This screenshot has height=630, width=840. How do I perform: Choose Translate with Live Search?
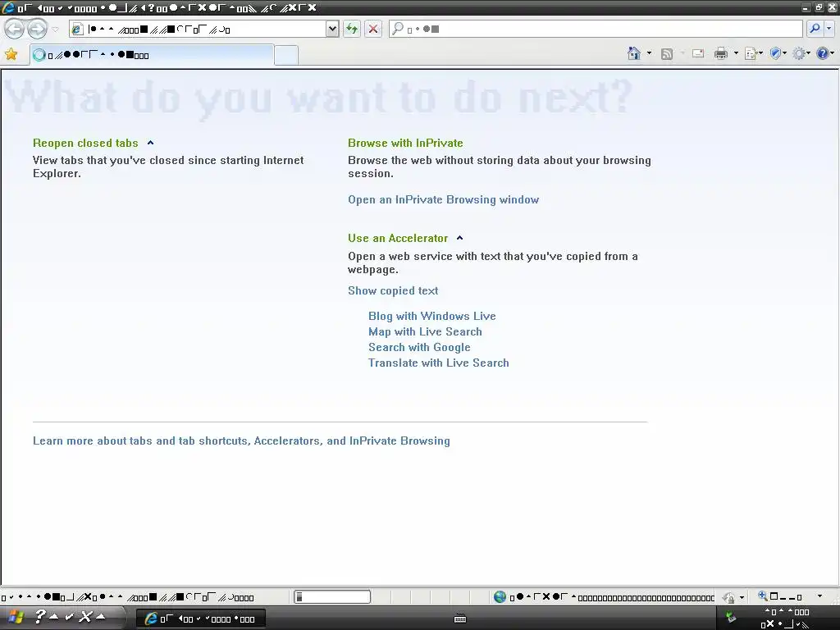[x=438, y=363]
